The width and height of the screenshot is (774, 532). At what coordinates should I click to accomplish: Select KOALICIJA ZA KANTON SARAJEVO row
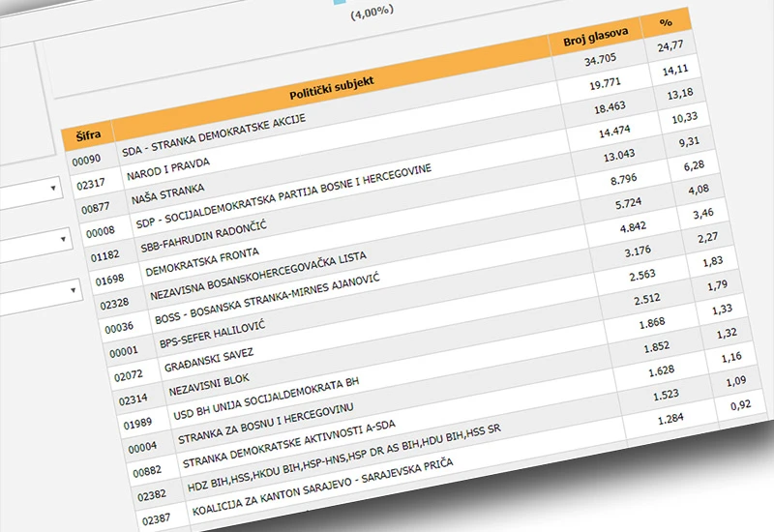pyautogui.click(x=322, y=487)
